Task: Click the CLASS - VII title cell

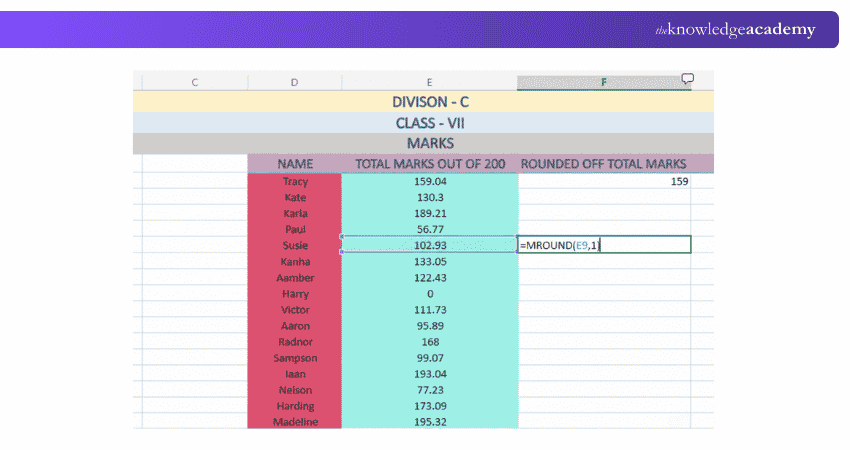Action: coord(423,123)
